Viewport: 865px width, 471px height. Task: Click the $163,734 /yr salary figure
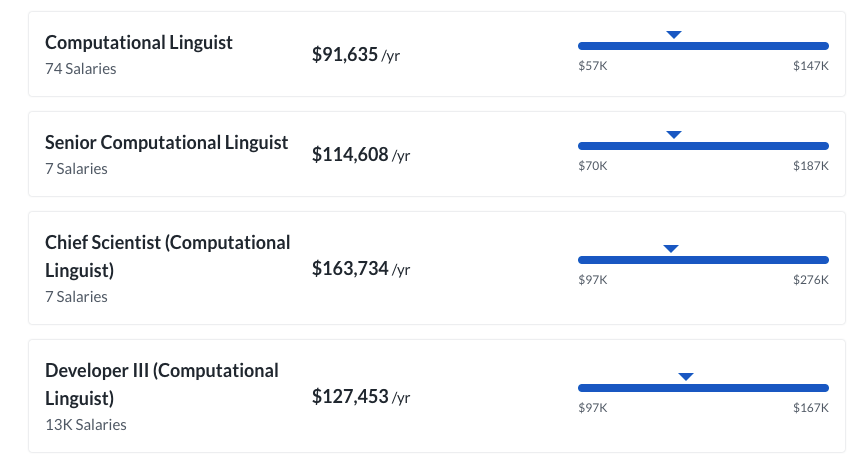click(360, 268)
